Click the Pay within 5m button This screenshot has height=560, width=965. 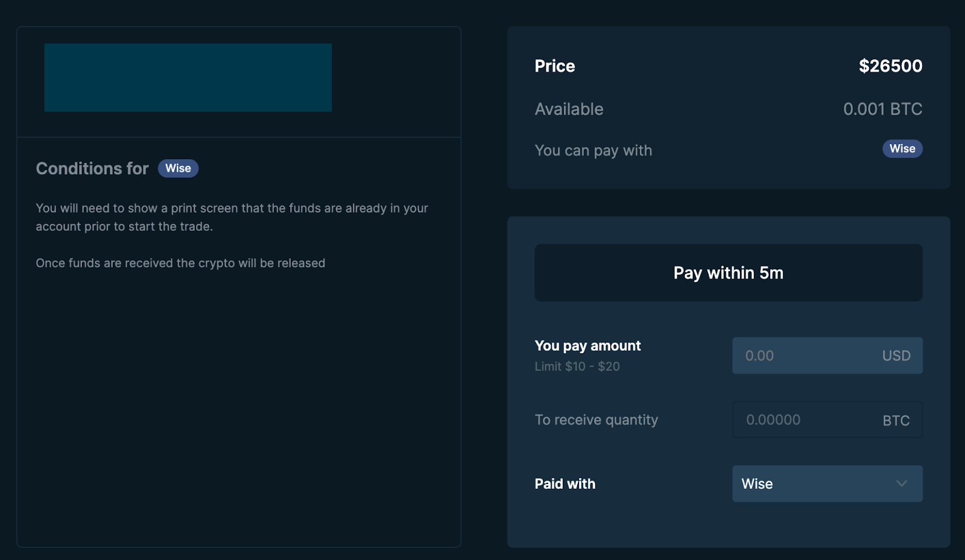pyautogui.click(x=728, y=273)
